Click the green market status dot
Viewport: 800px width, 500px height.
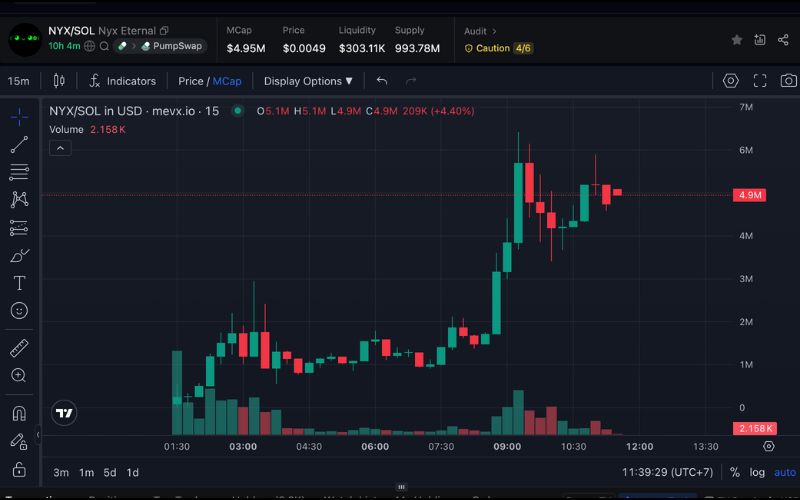237,111
